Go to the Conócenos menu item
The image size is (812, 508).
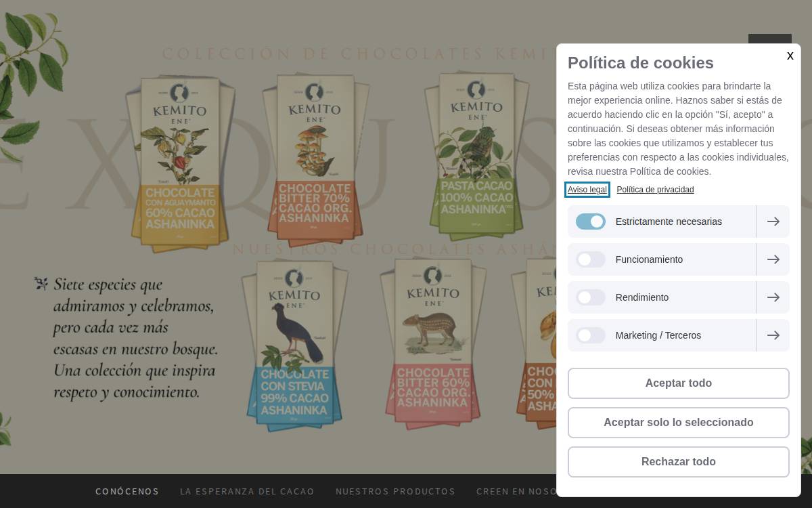pos(127,492)
